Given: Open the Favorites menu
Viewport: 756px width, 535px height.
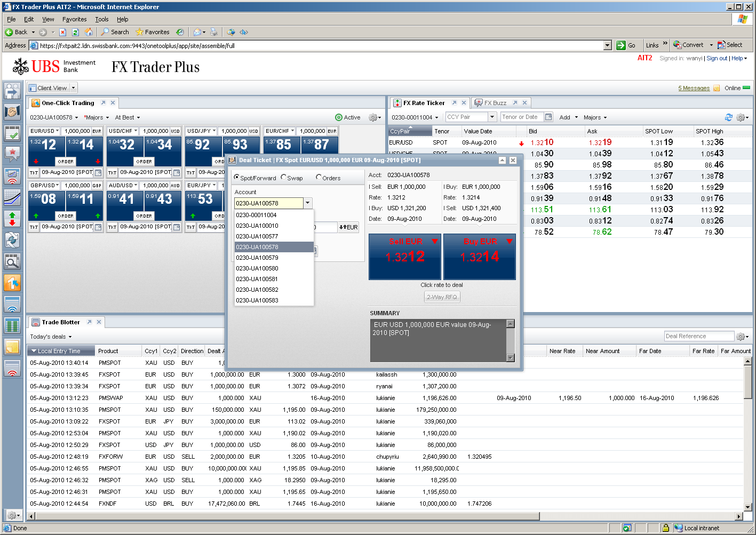Looking at the screenshot, I should [74, 19].
